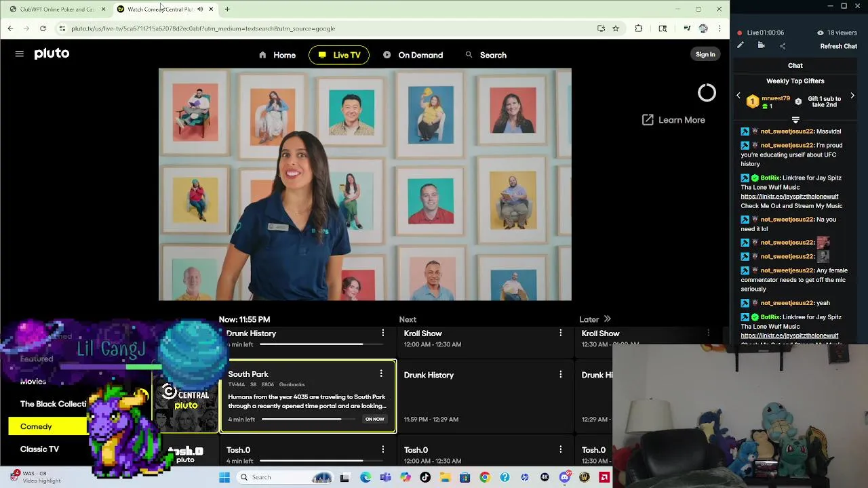Go to next Weekly Top Gifters slide
Screen dimensions: 868x488
[852, 96]
